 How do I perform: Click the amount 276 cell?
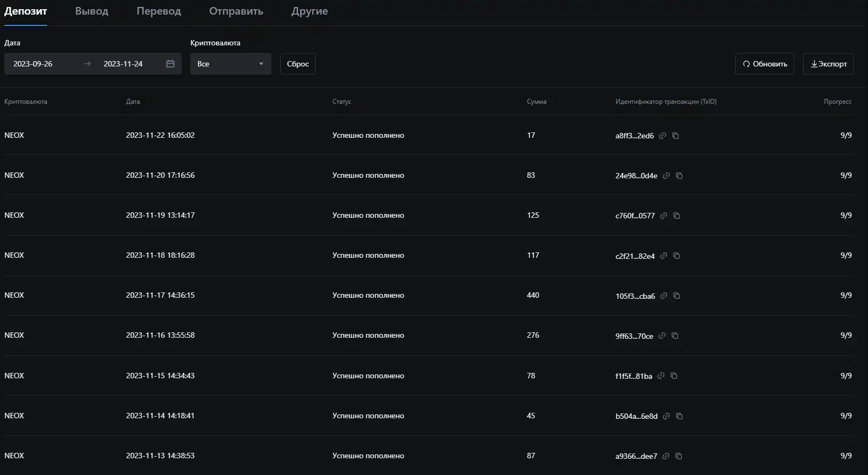tap(533, 335)
